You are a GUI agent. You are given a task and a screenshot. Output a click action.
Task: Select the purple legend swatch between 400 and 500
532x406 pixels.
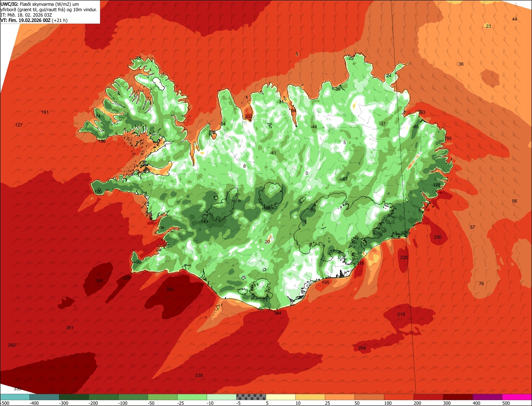pyautogui.click(x=487, y=396)
